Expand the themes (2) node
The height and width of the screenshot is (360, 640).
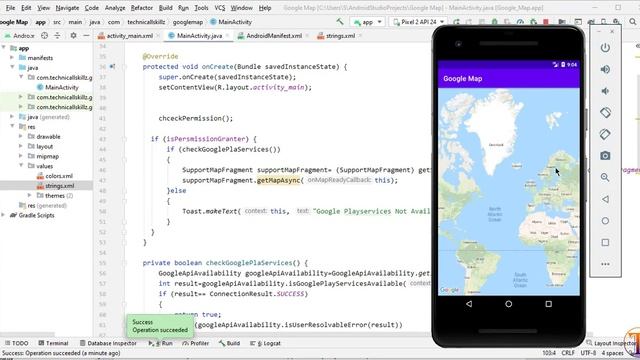pyautogui.click(x=29, y=196)
